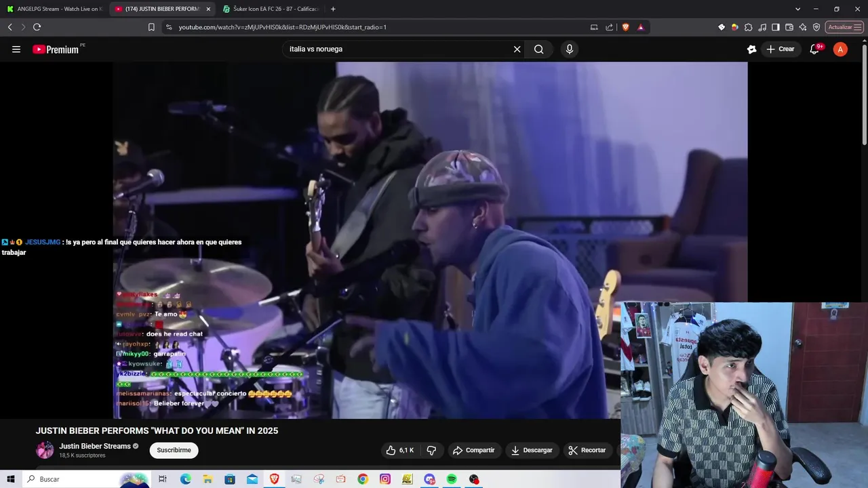Open the channel avatar thumbnail
Viewport: 868px width, 488px height.
(45, 450)
